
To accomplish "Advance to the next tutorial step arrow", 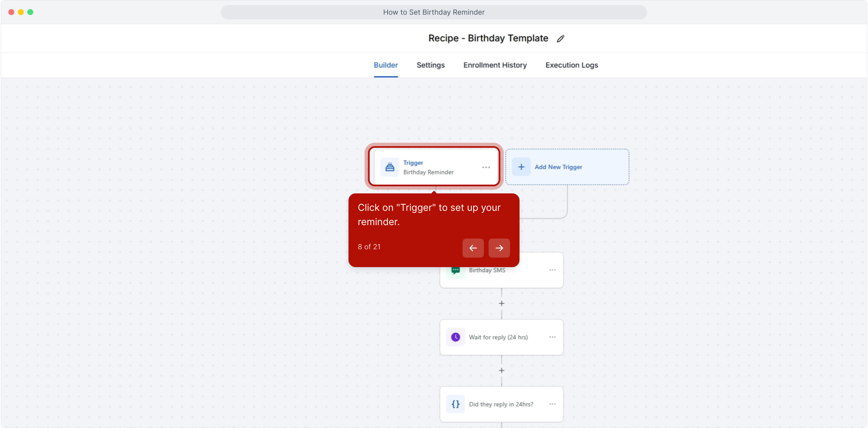I will tap(499, 248).
